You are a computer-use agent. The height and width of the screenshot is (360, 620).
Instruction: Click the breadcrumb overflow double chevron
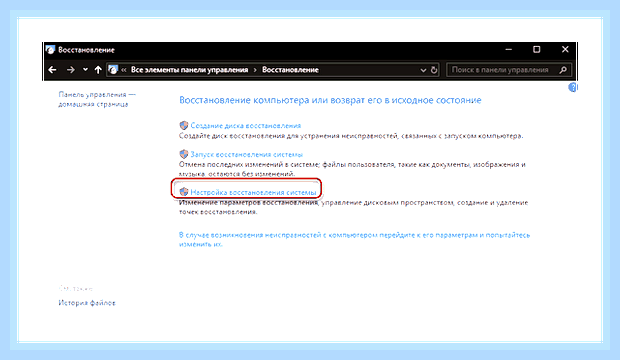pyautogui.click(x=124, y=70)
